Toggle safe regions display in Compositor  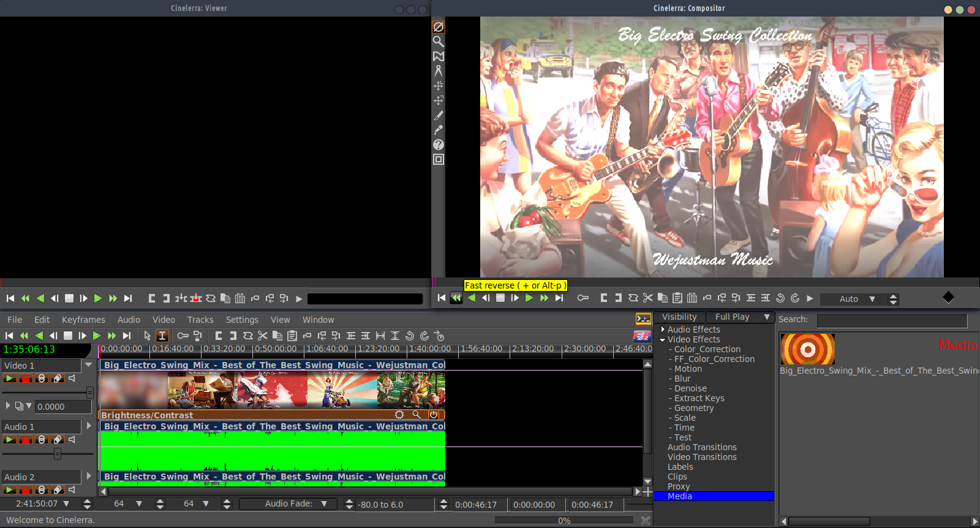coord(439,159)
